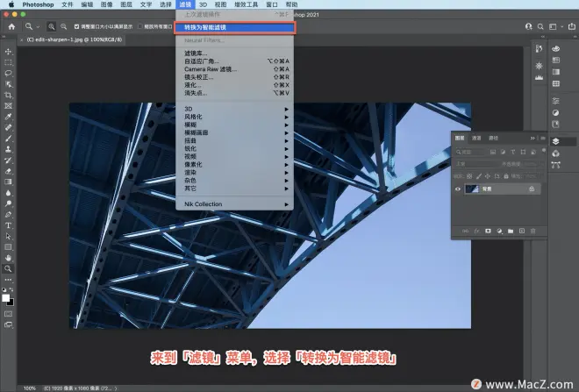The width and height of the screenshot is (579, 392).
Task: Click the 背景 layer thumbnail
Action: [472, 189]
